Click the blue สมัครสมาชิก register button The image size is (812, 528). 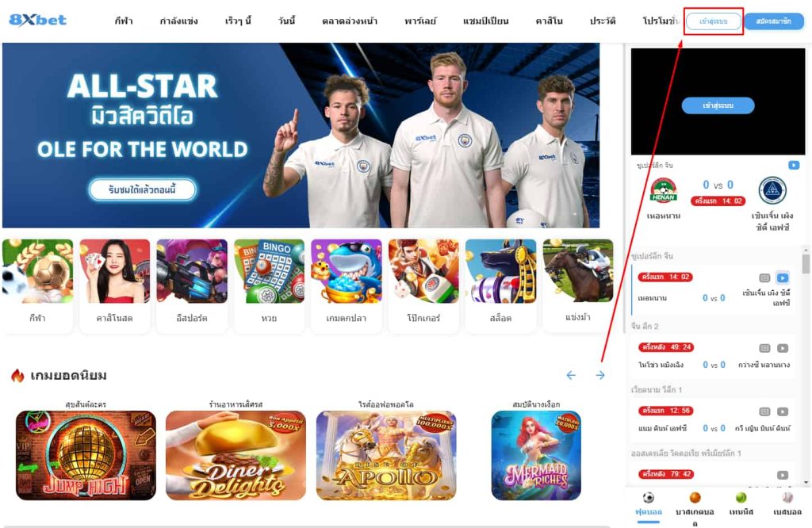(774, 21)
